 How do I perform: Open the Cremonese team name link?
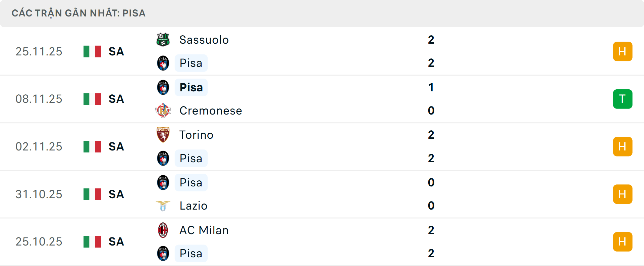[211, 111]
